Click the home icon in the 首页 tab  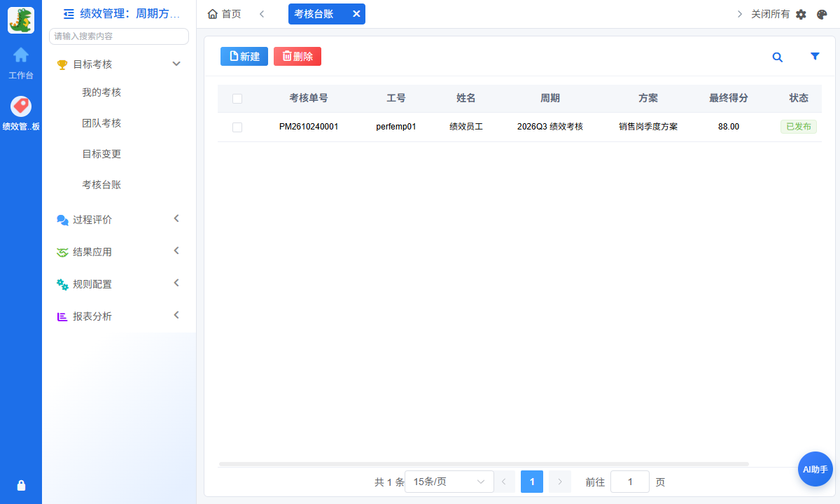point(213,14)
